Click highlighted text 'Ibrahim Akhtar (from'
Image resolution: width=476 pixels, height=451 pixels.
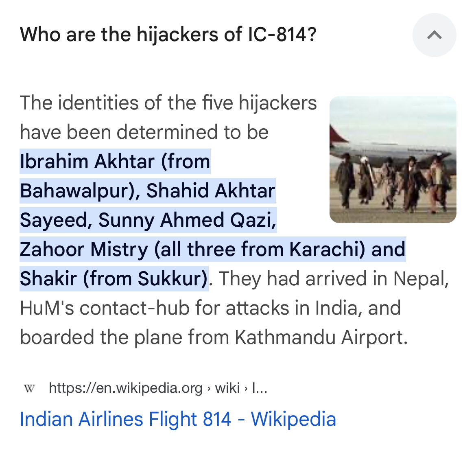coord(115,161)
